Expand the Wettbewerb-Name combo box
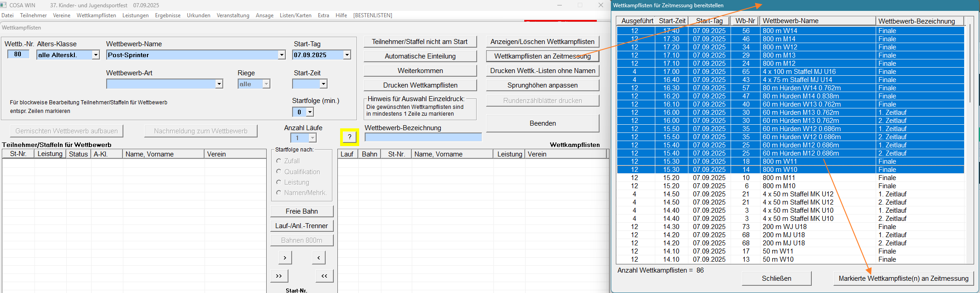Viewport: 980px width, 293px height. tap(282, 55)
